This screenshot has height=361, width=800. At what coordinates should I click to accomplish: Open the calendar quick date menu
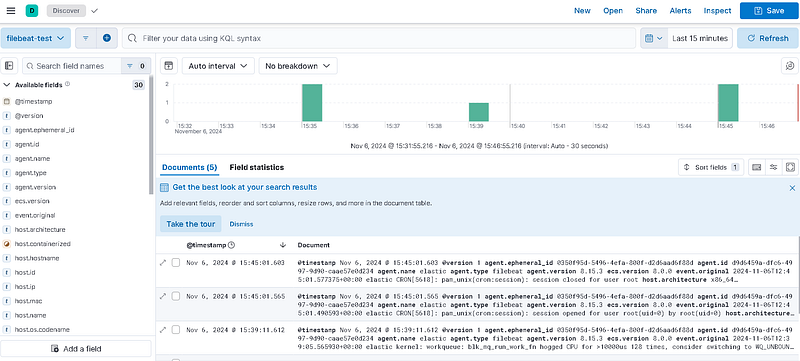tap(654, 38)
